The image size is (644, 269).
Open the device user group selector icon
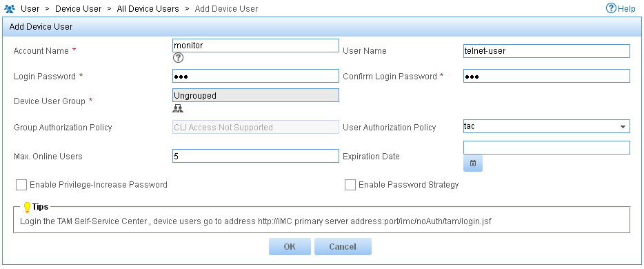click(x=178, y=108)
